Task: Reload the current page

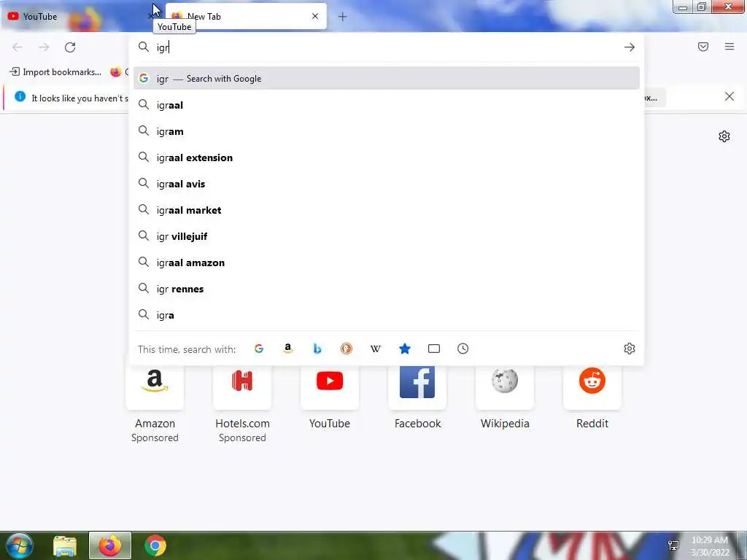Action: pos(70,47)
